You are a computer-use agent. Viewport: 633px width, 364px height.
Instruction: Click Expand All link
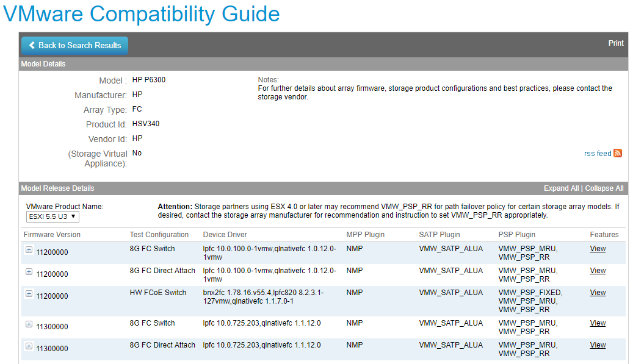[x=561, y=188]
